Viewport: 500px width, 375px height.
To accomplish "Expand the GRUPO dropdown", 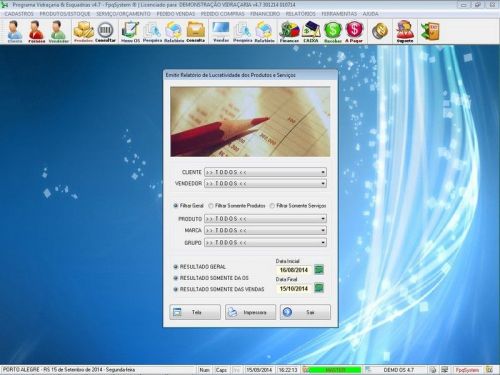I will (x=323, y=243).
